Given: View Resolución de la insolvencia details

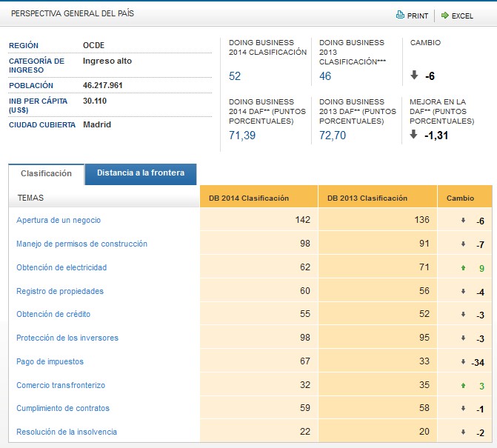Looking at the screenshot, I should (67, 432).
